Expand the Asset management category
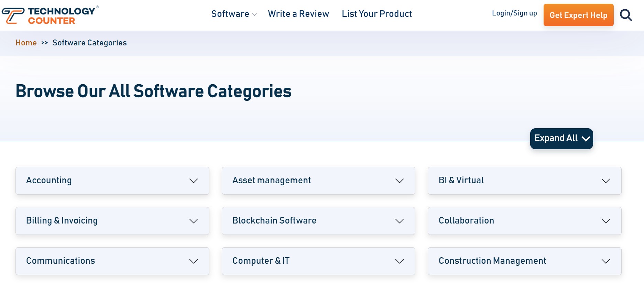Screen dimensions: 644x283 point(318,181)
